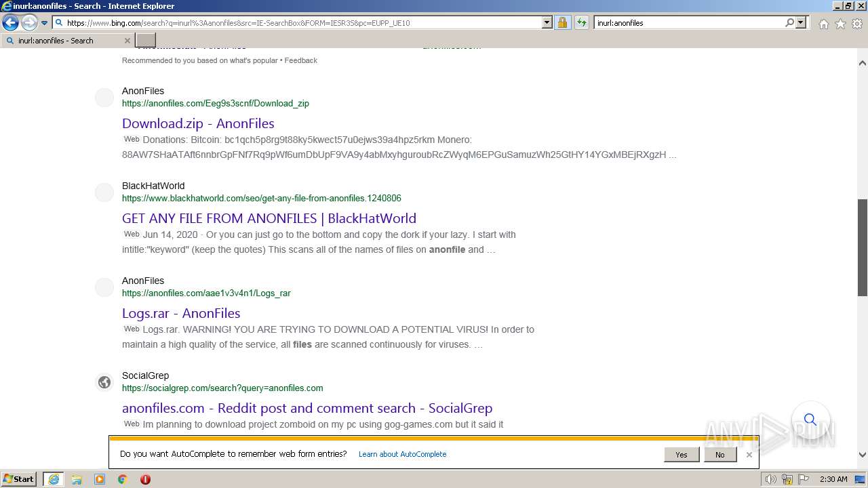Viewport: 868px width, 488px height.
Task: Open the media player taskbar icon
Action: 100,479
